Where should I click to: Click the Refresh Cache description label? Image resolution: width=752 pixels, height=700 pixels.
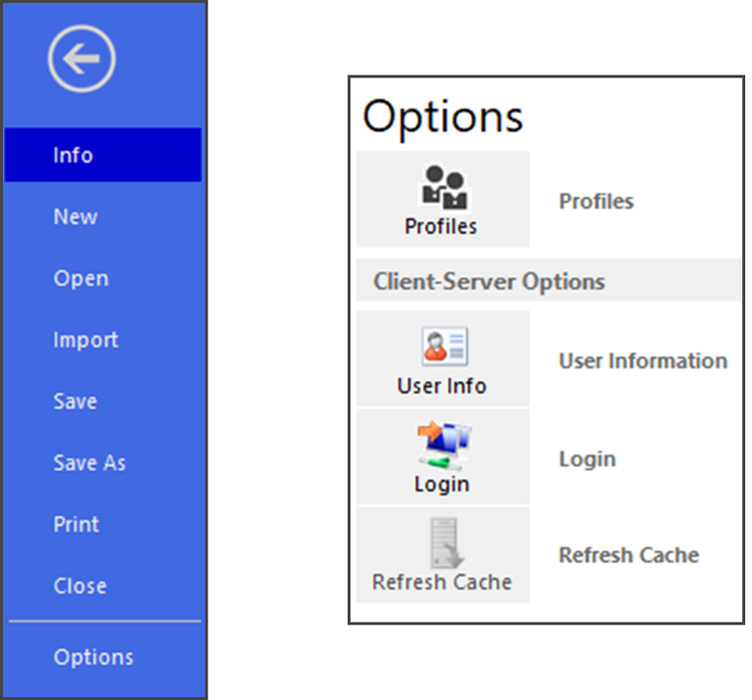[x=629, y=555]
